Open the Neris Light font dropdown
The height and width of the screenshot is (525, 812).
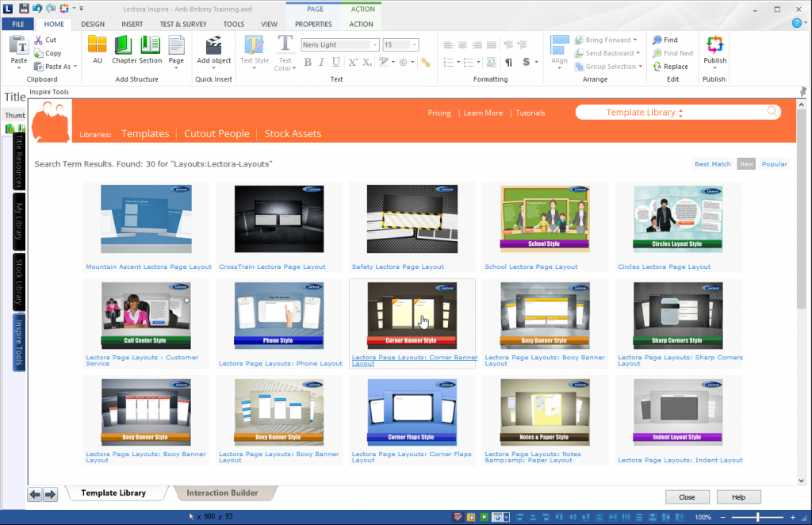(x=375, y=44)
